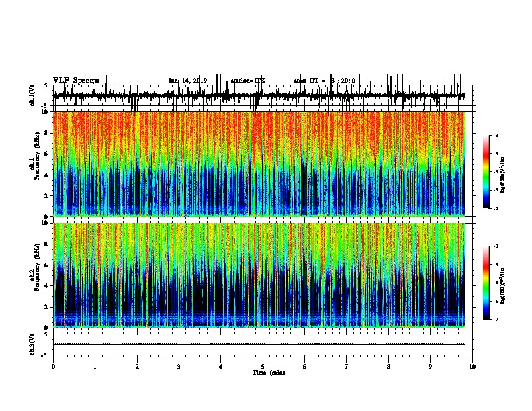Click time axis tick label "9"
The width and height of the screenshot is (532, 411).
point(430,367)
